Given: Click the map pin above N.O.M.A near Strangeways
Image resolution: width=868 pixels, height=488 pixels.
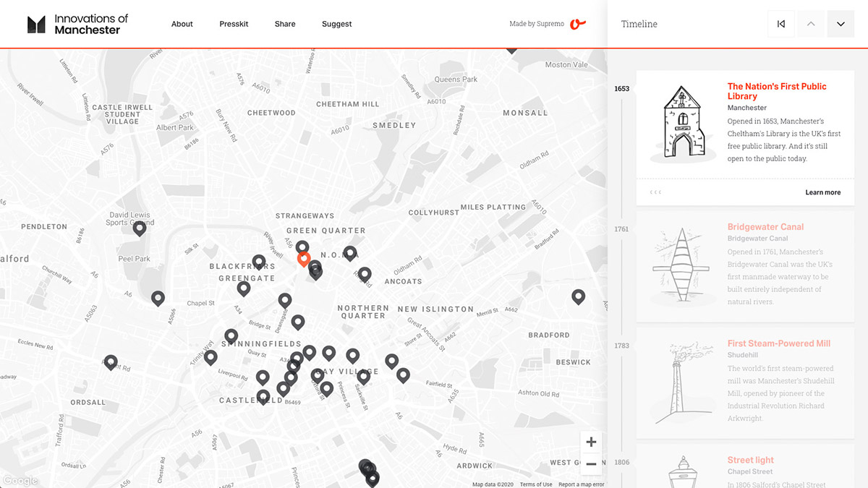Looking at the screenshot, I should coord(302,248).
